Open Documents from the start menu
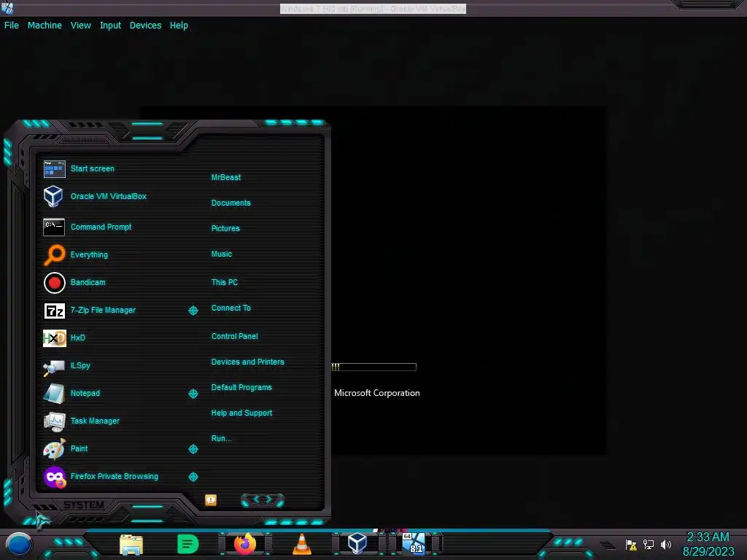This screenshot has width=747, height=560. (231, 203)
